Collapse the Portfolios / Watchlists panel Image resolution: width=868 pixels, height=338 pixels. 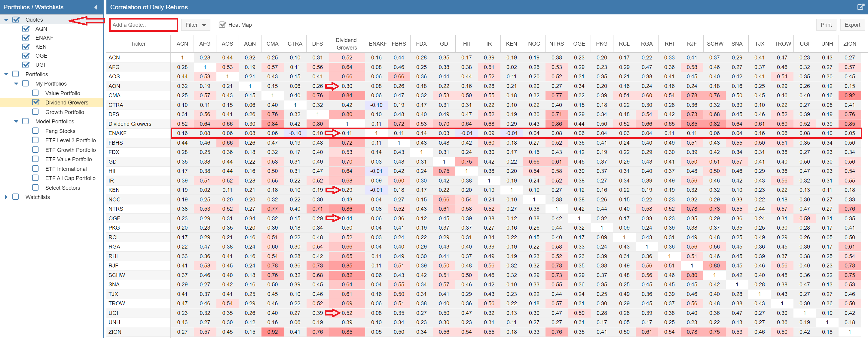[x=95, y=7]
